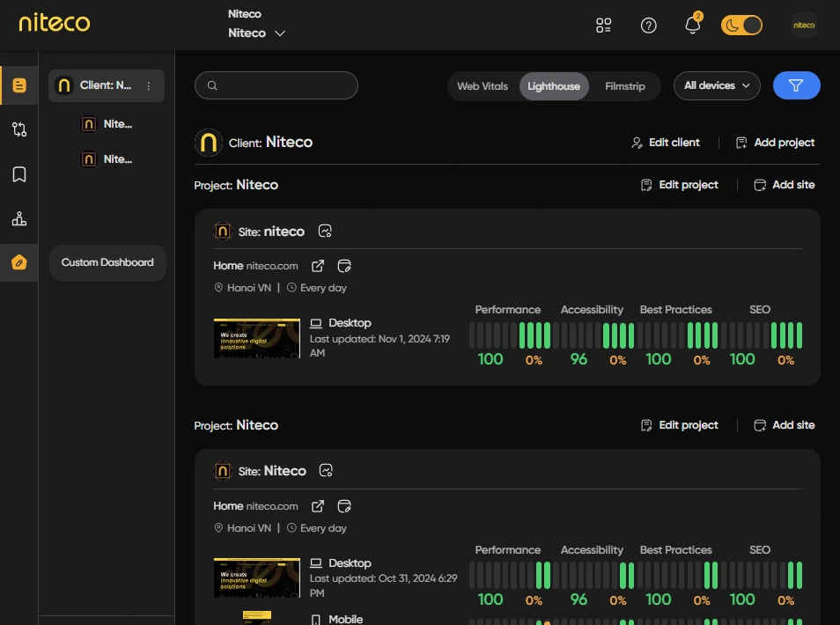Focus the search input field

(276, 85)
